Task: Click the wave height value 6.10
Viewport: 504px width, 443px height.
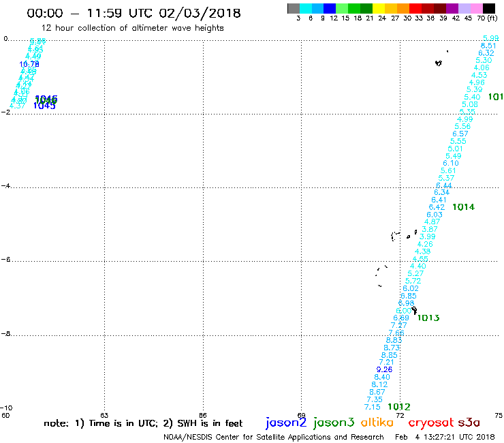Action: click(x=451, y=163)
